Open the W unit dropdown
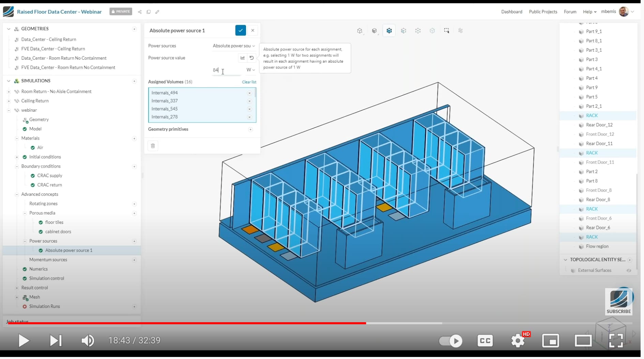This screenshot has height=359, width=644. [x=250, y=70]
